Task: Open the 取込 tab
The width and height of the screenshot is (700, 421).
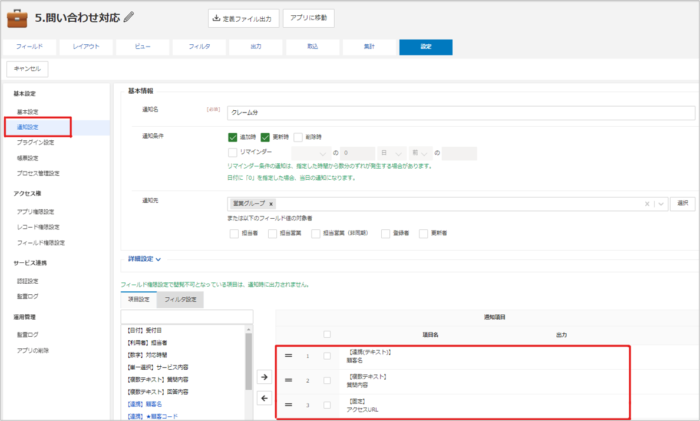Action: (312, 46)
